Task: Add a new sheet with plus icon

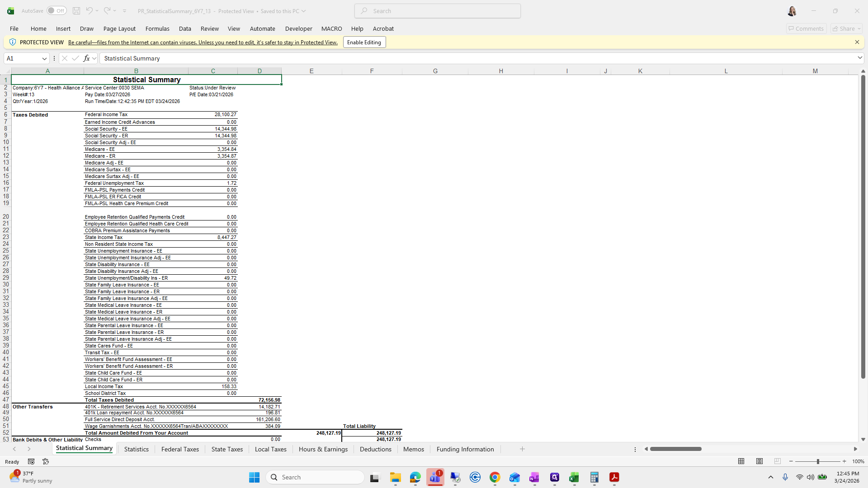Action: [x=522, y=449]
